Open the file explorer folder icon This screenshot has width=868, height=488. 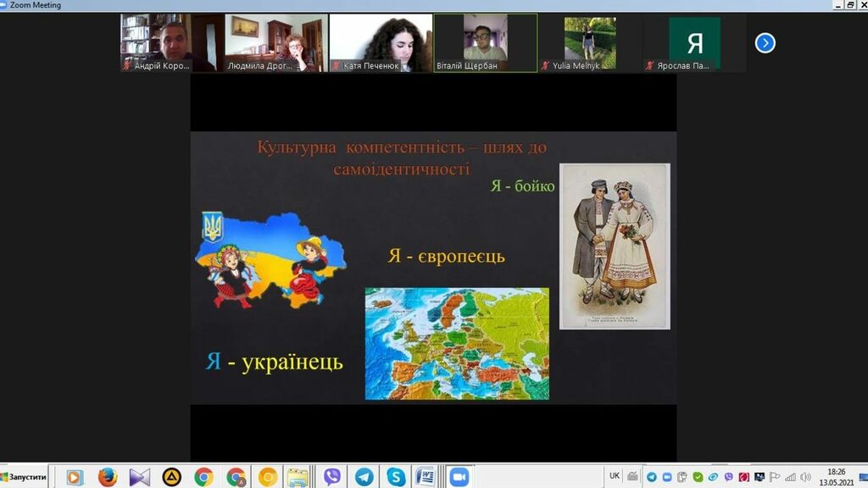tap(297, 477)
